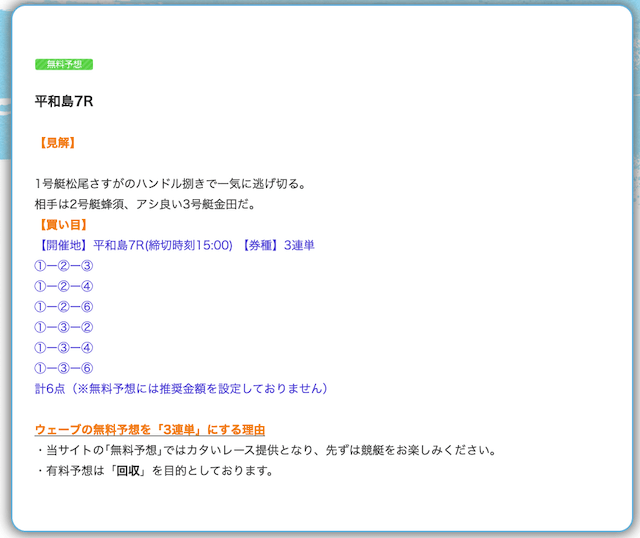640x538 pixels.
Task: Select the bet combination ①ー③ー④
Action: click(64, 347)
